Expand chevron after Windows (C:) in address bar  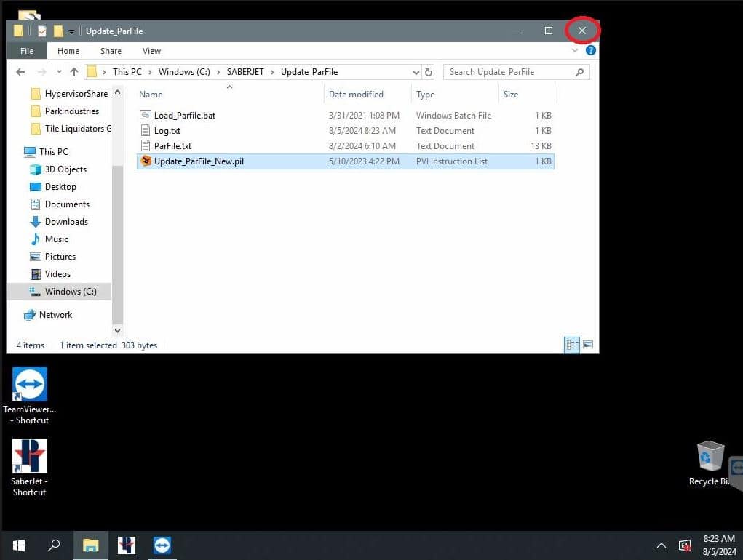point(218,72)
